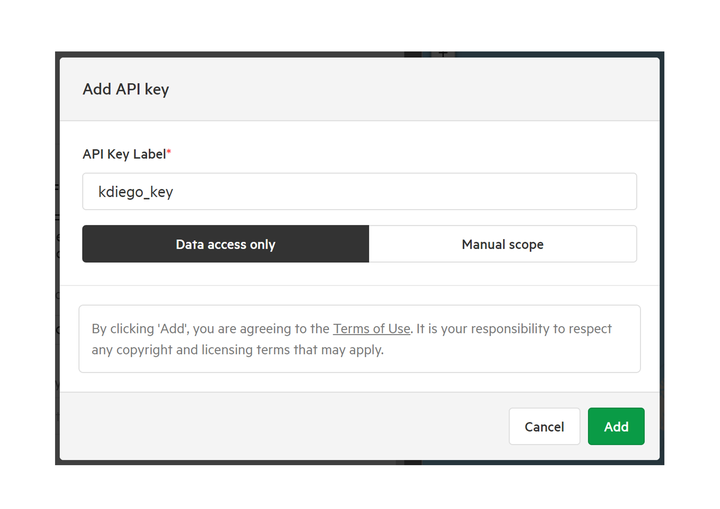This screenshot has width=720, height=509.
Task: Dismiss the dialog using Cancel
Action: point(544,426)
